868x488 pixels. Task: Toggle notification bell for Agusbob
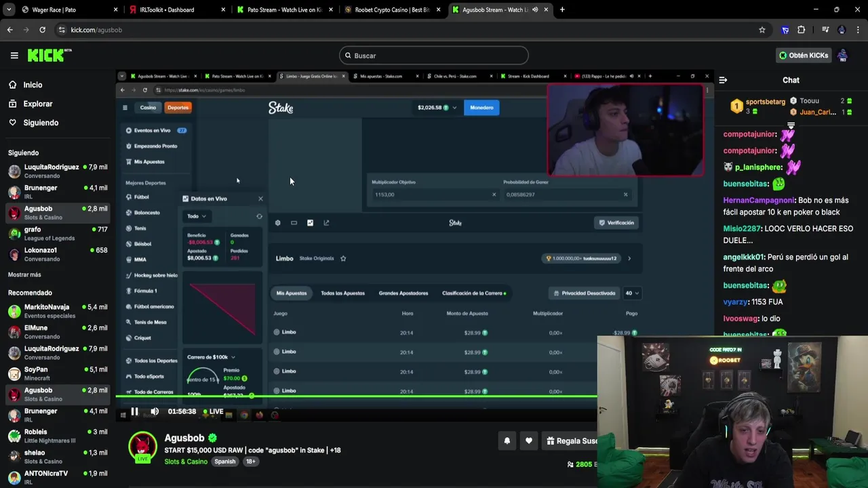507,441
